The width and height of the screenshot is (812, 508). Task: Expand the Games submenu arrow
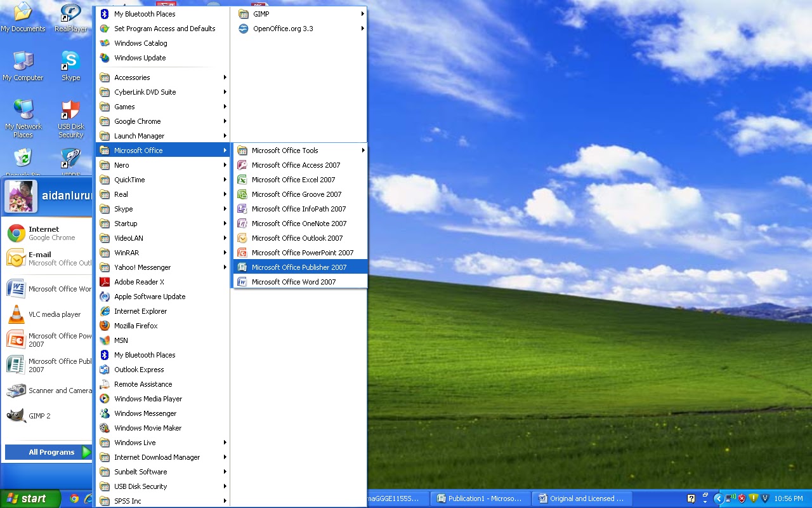point(225,107)
